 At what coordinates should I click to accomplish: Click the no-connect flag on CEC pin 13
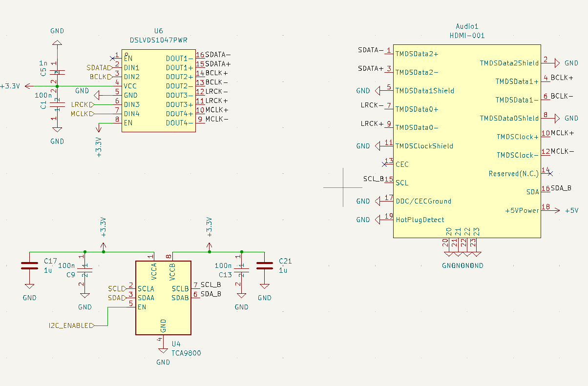pos(384,164)
